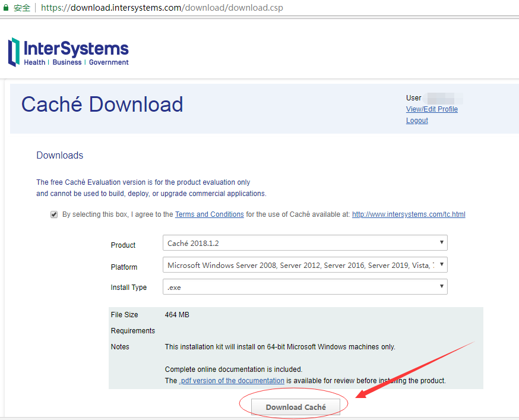Image resolution: width=519 pixels, height=420 pixels.
Task: Open the Product dropdown showing Caché 2018.1.2
Action: point(305,243)
